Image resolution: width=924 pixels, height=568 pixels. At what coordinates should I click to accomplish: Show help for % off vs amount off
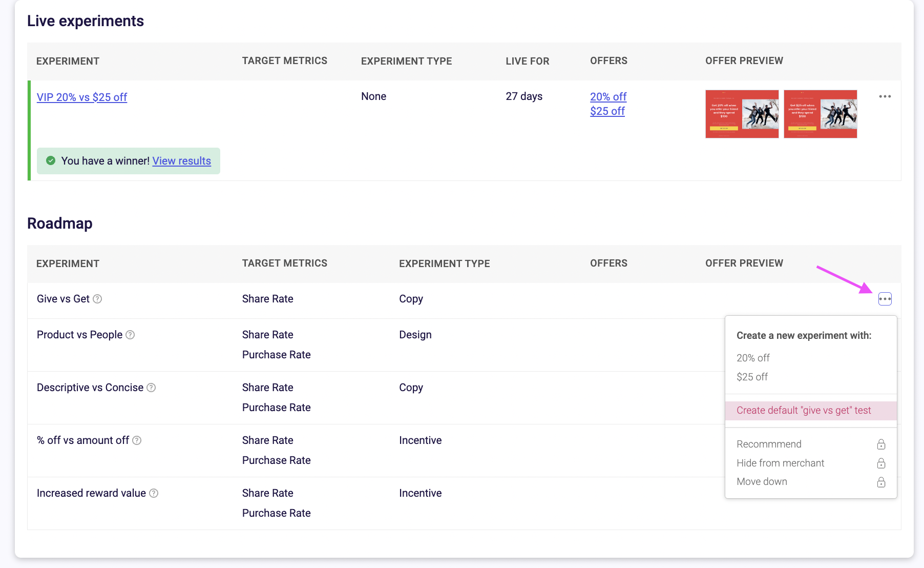137,440
